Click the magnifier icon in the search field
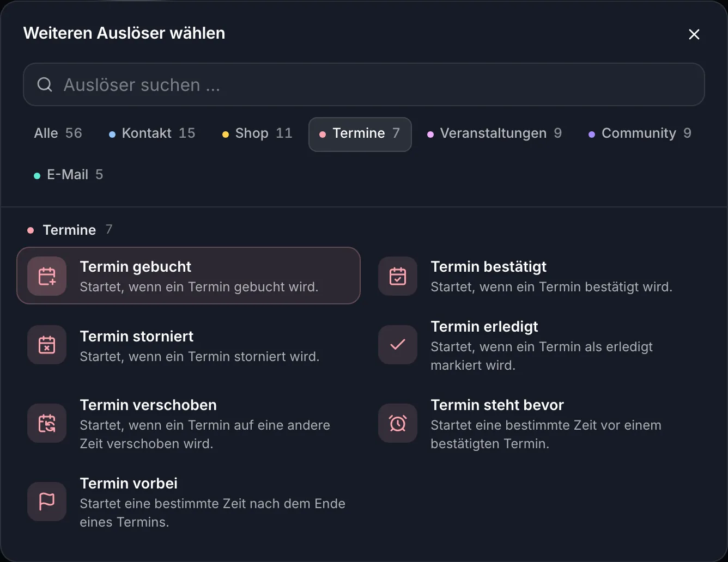 [x=45, y=84]
